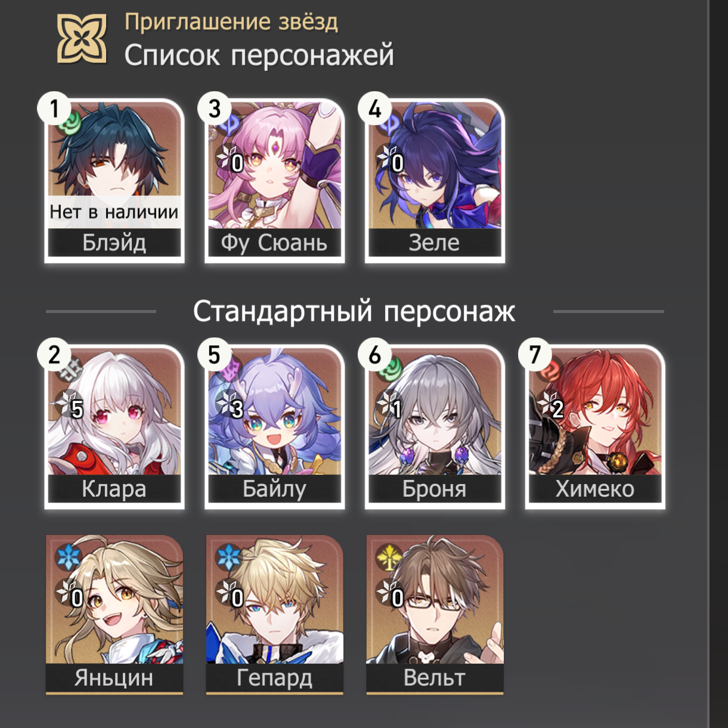
Task: Click the number 7 badge on Химеко
Action: click(535, 355)
